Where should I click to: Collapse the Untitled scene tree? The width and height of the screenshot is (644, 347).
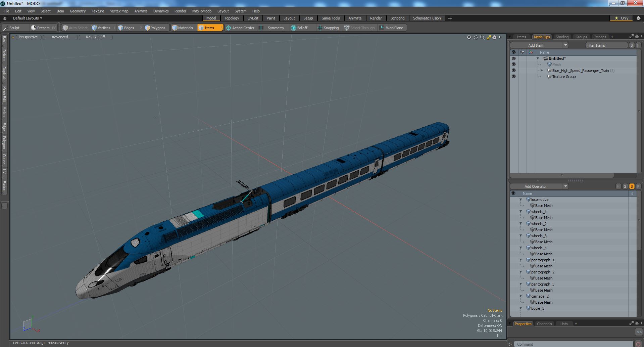[538, 58]
